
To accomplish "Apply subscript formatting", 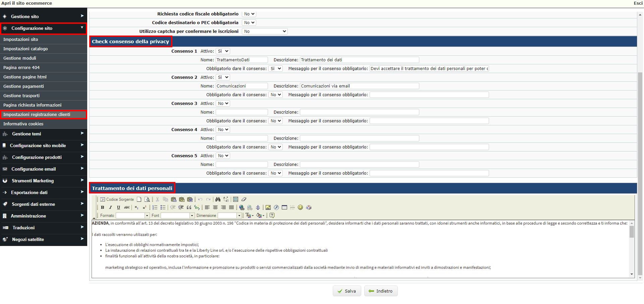I will coord(137,207).
